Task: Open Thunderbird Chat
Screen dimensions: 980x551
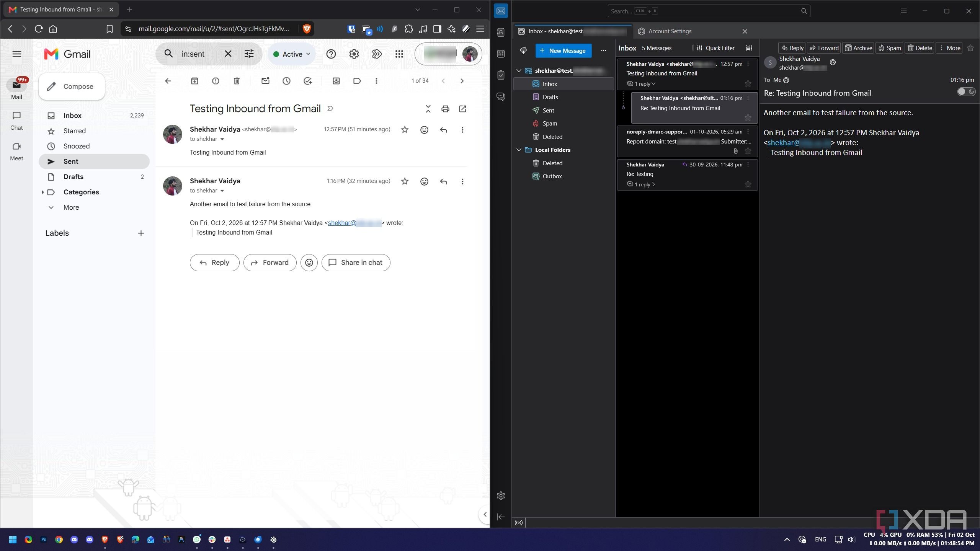Action: (x=501, y=96)
